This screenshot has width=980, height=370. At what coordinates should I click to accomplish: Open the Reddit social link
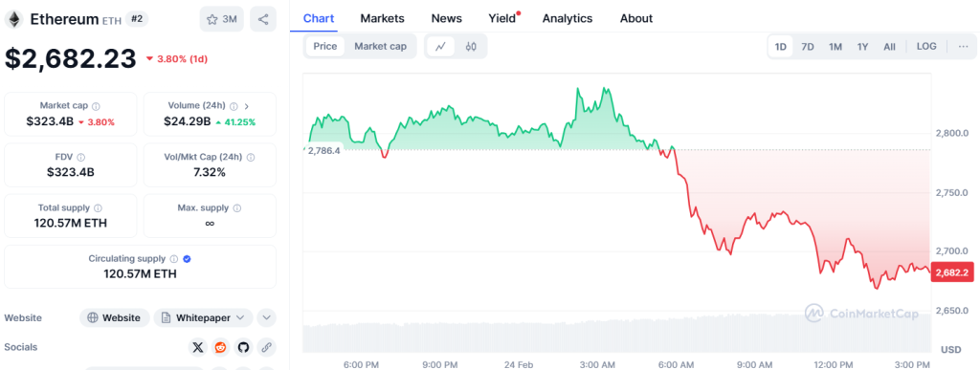click(x=221, y=348)
